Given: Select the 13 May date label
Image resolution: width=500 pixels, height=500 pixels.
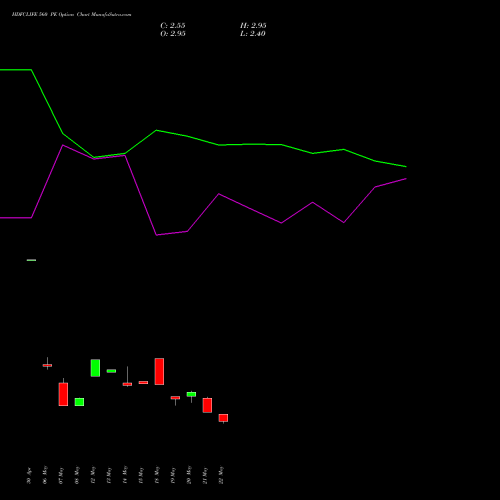Looking at the screenshot, I should [109, 475].
